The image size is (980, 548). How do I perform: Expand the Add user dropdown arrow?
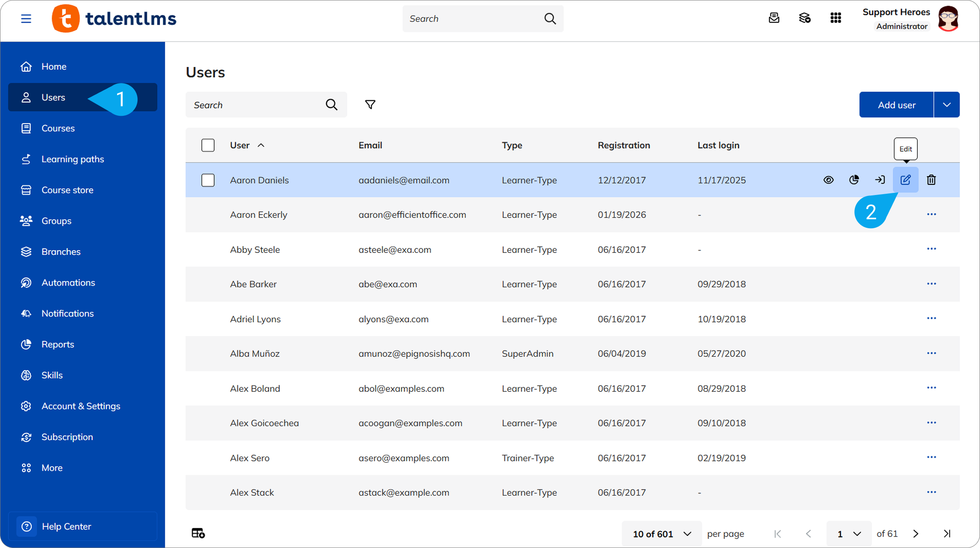(x=947, y=105)
